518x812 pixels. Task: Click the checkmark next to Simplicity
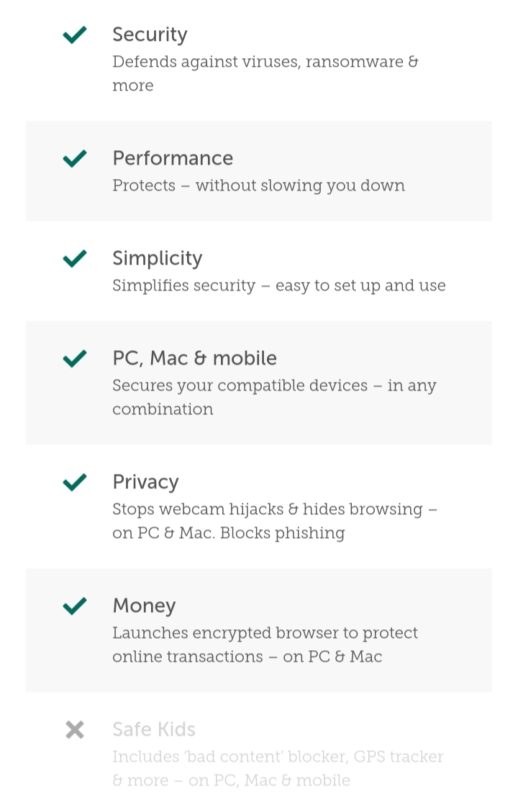tap(75, 258)
